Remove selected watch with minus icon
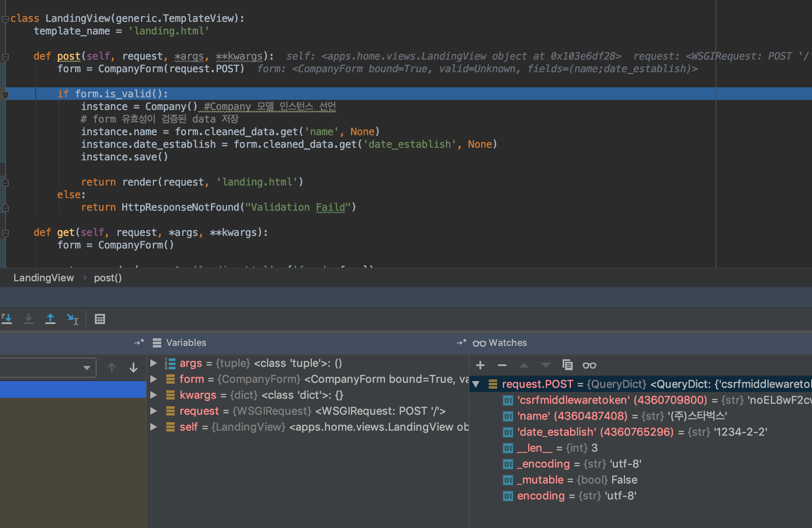This screenshot has width=812, height=528. pyautogui.click(x=502, y=365)
